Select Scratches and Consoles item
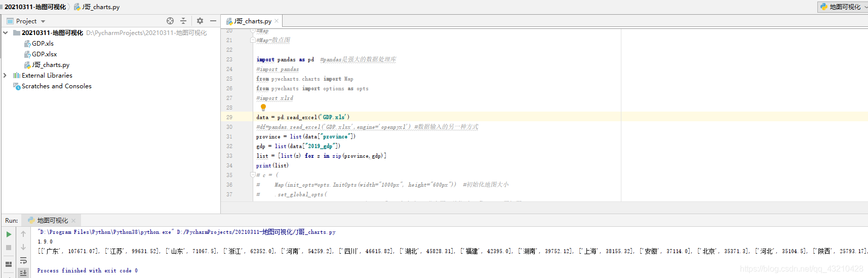 click(x=57, y=86)
